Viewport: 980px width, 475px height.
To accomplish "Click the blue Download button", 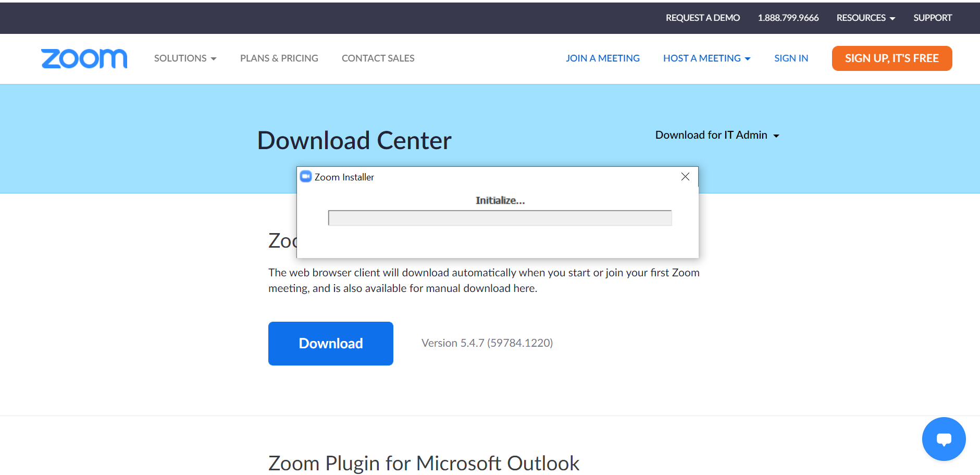I will (330, 344).
